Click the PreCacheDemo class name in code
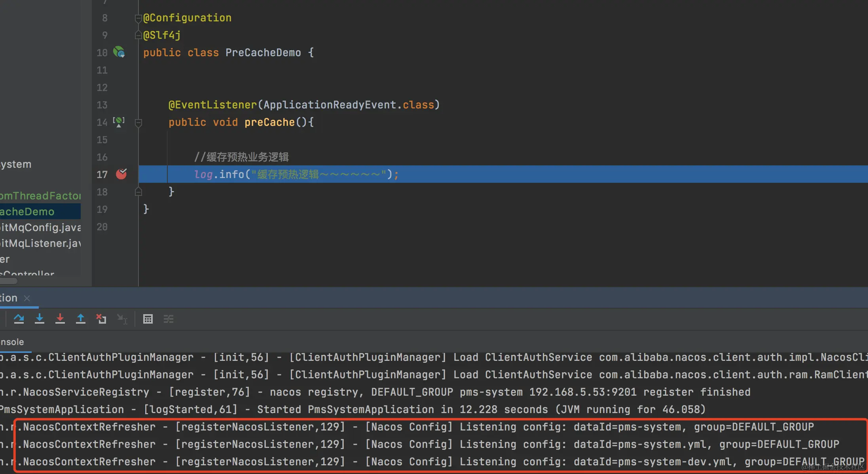The image size is (868, 474). pyautogui.click(x=263, y=53)
